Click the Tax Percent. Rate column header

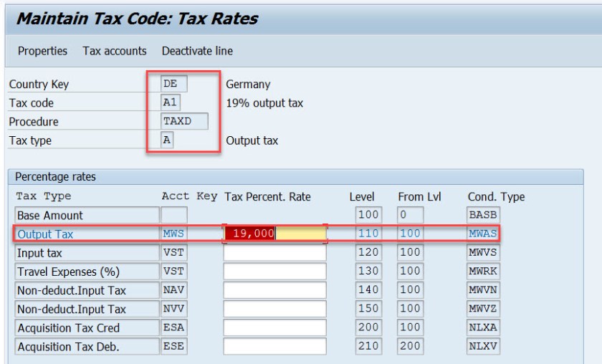267,196
